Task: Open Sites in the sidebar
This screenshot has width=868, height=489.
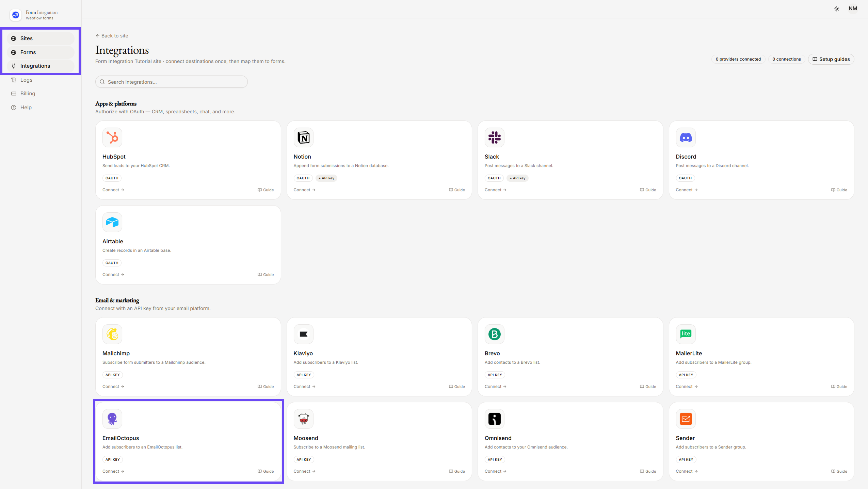Action: point(41,38)
